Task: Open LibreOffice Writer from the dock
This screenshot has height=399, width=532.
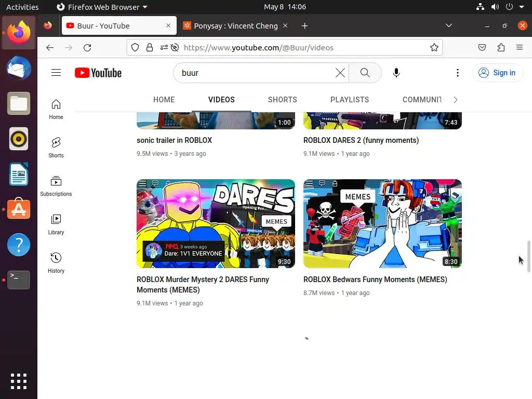Action: [x=19, y=174]
